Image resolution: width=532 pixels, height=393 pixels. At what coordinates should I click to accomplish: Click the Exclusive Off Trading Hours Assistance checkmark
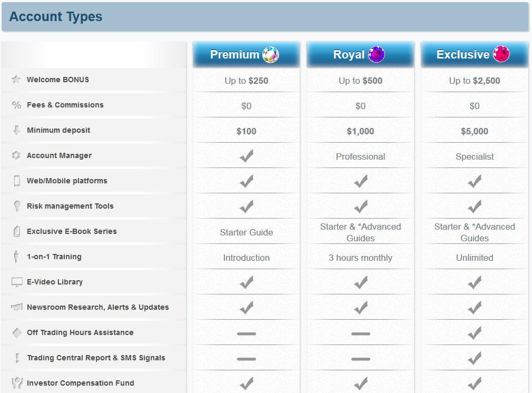[475, 333]
